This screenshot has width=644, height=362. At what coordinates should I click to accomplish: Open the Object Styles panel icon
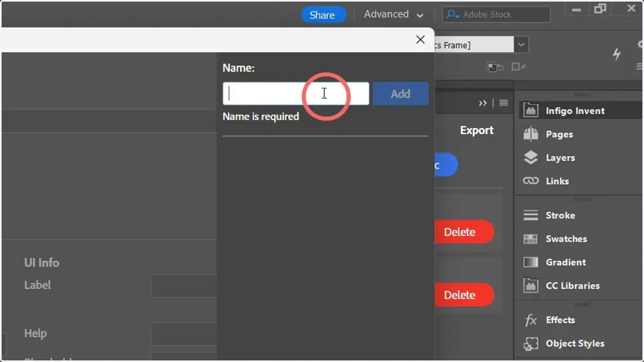coord(531,344)
